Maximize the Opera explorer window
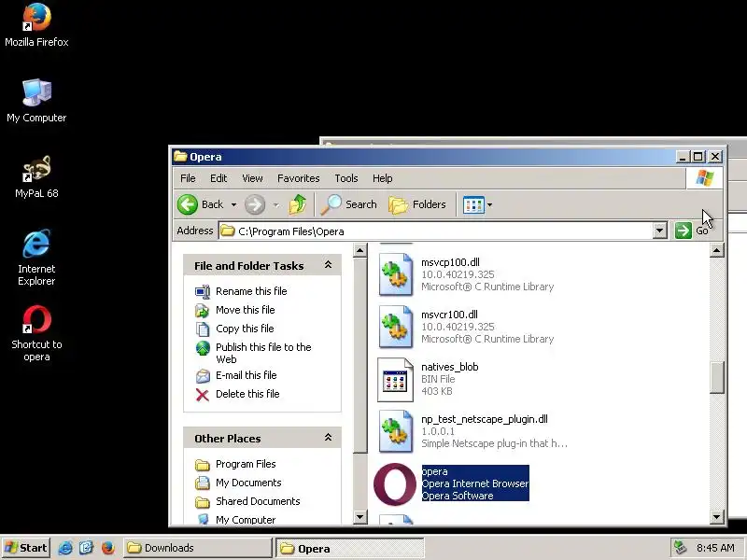The image size is (747, 560). click(698, 157)
